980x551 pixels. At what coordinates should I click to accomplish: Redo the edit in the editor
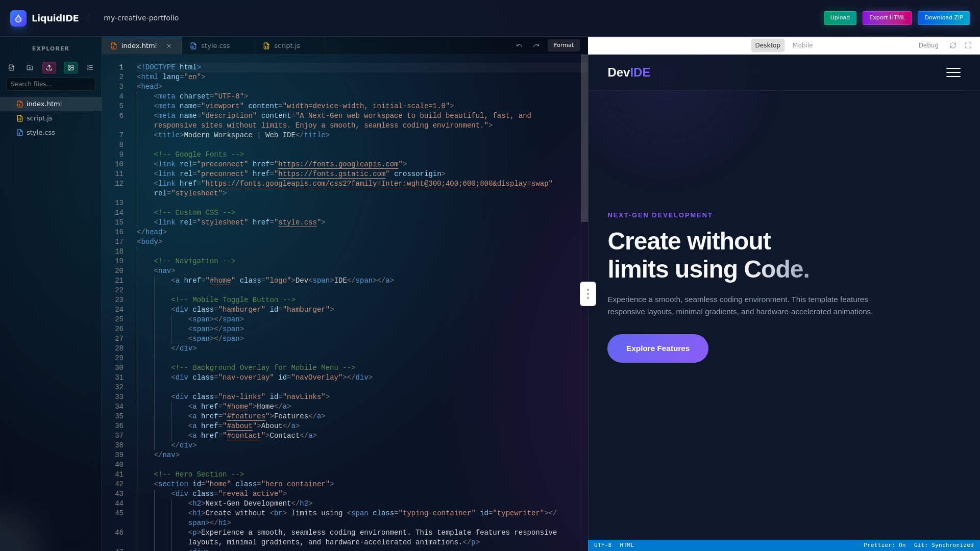[536, 45]
